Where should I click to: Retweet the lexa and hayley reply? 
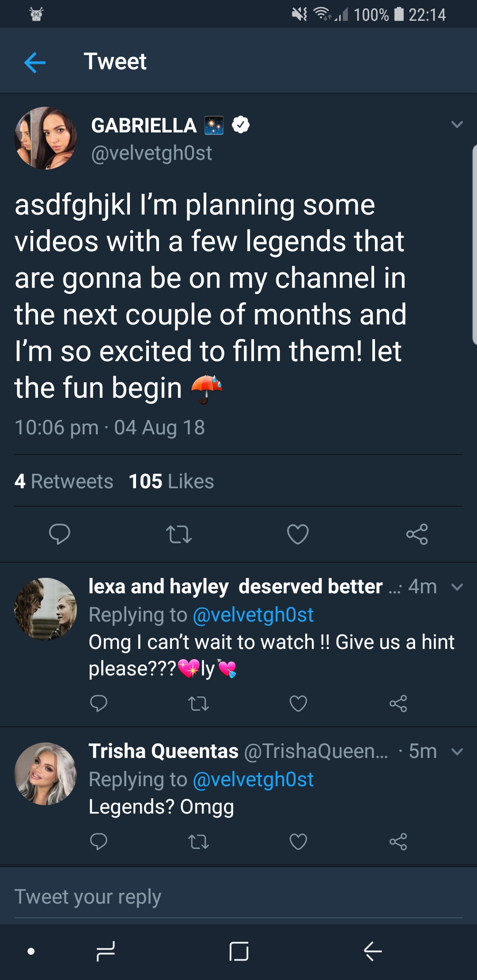click(198, 703)
